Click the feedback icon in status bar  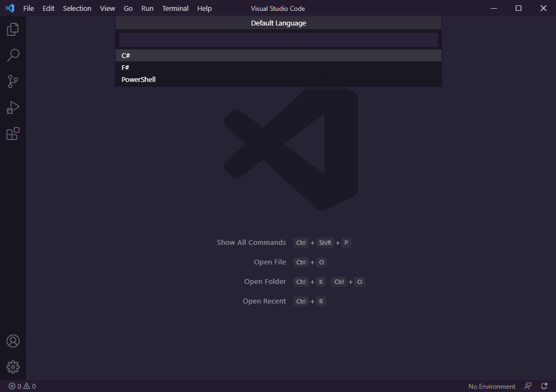(528, 386)
